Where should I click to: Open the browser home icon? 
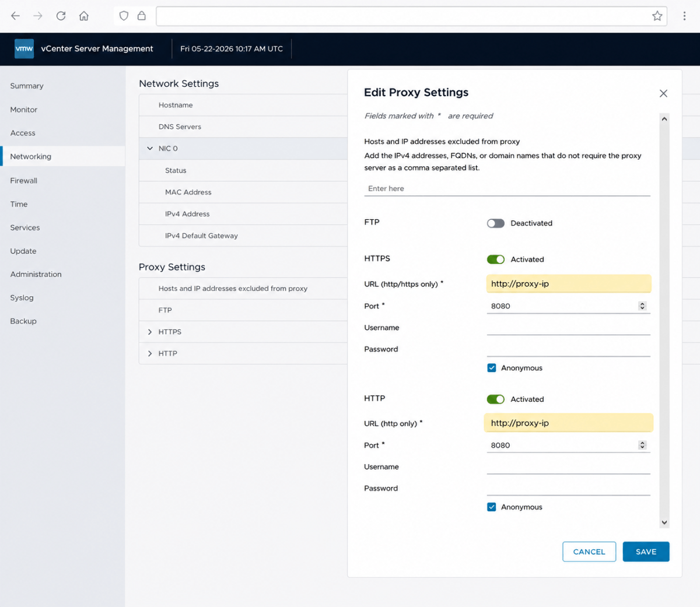[x=84, y=16]
